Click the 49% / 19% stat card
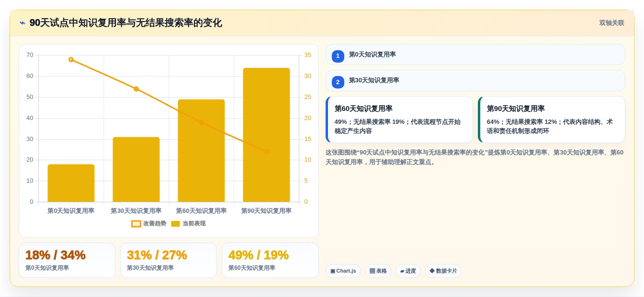Image resolution: width=644 pixels, height=297 pixels. tap(270, 260)
